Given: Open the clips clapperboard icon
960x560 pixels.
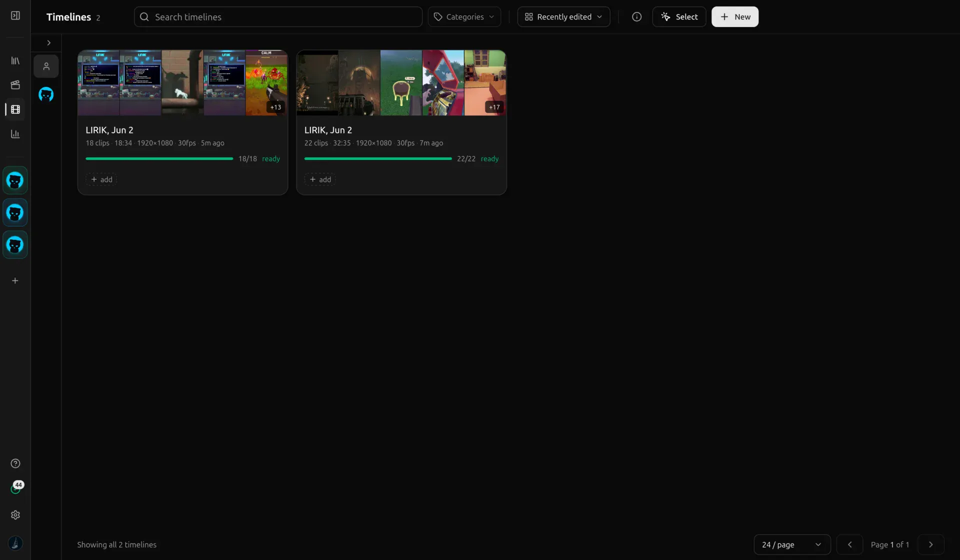Looking at the screenshot, I should point(15,85).
